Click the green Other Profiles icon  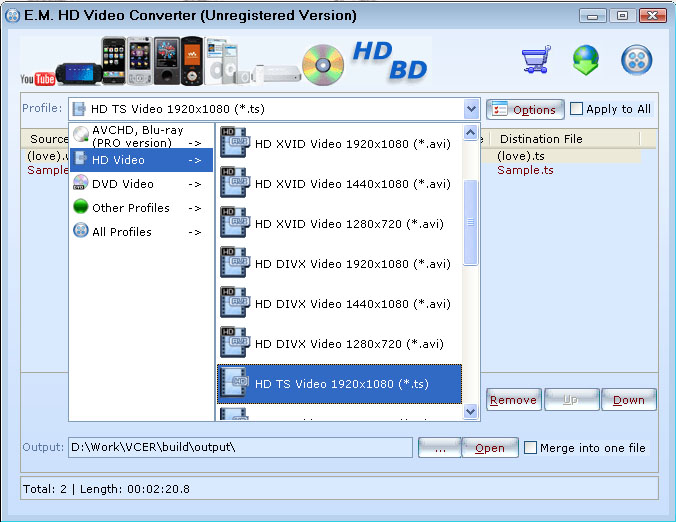click(81, 208)
